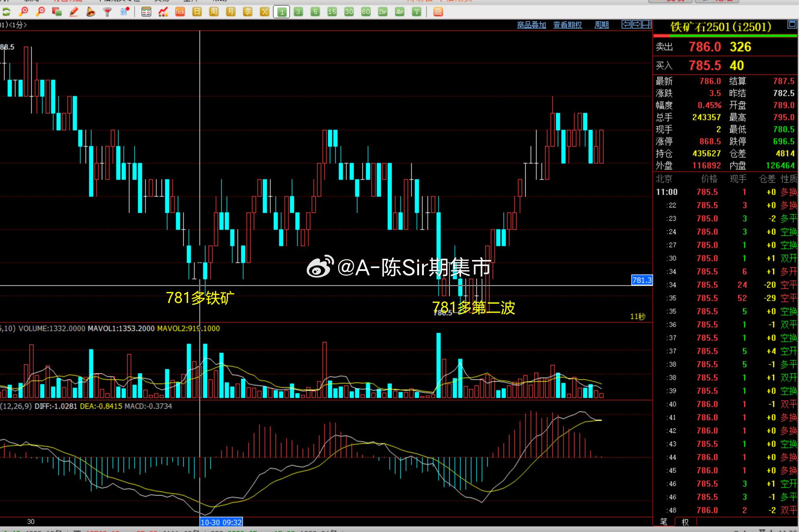Click the 性质 column header
This screenshot has width=799, height=532.
tap(789, 179)
